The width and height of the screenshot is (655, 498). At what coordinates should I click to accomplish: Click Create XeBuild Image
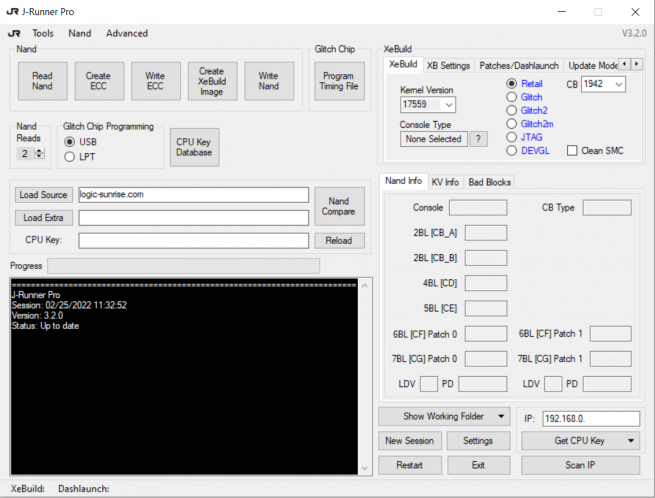pos(213,81)
